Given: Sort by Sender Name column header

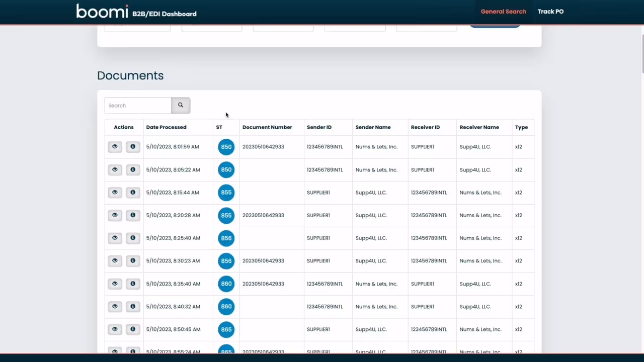Looking at the screenshot, I should point(373,127).
